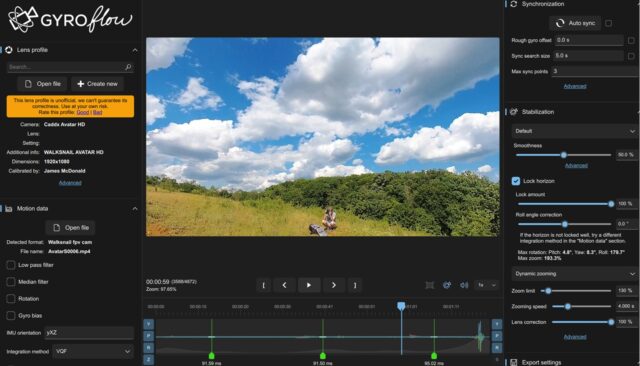640x366 pixels.
Task: Enable the Gyro bias checkbox
Action: pyautogui.click(x=11, y=315)
